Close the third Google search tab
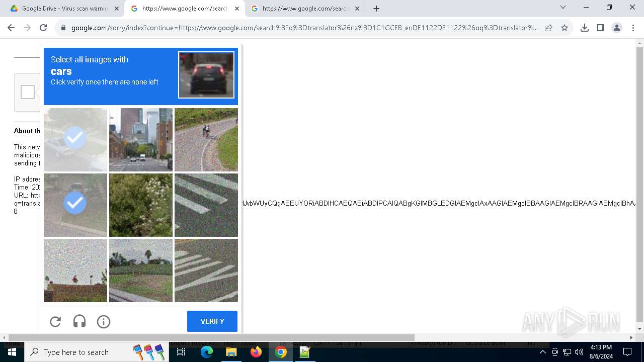This screenshot has height=362, width=644. click(x=357, y=9)
